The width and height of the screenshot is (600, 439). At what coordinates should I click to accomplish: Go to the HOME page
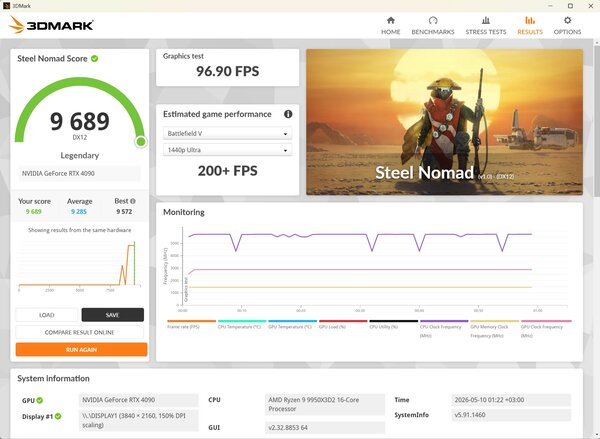pos(390,26)
